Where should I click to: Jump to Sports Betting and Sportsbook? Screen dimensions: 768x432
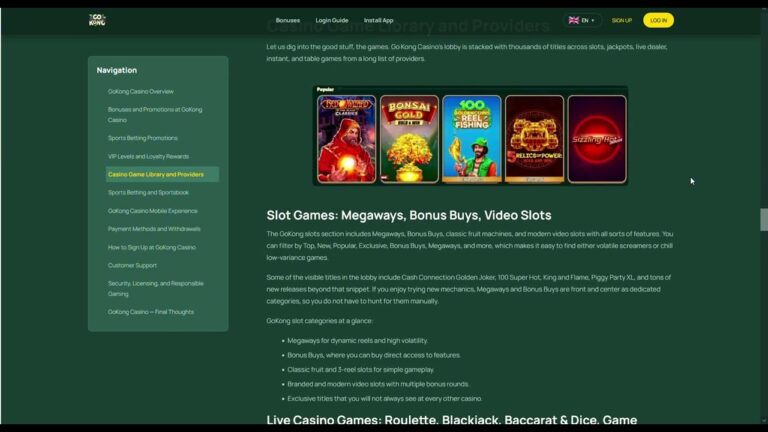(x=148, y=192)
